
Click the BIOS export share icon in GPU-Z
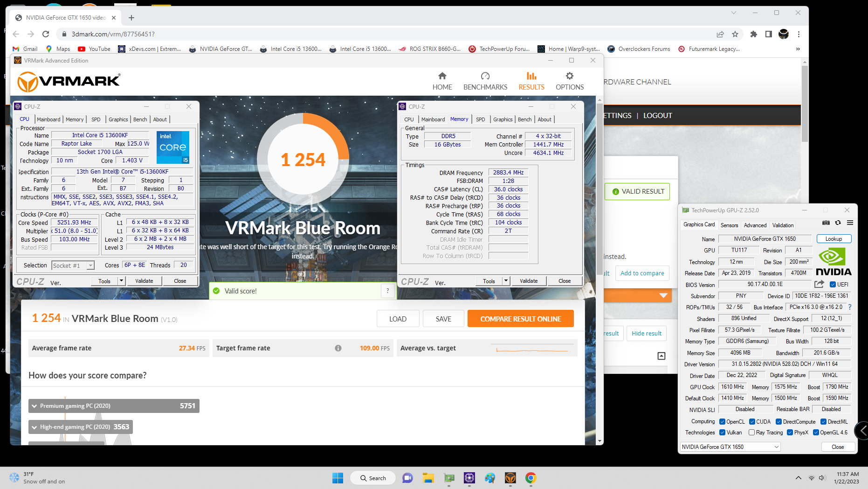coord(819,284)
